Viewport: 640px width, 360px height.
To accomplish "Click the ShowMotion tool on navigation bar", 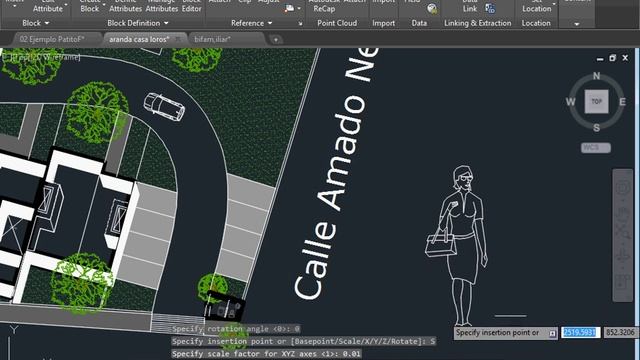I will click(x=623, y=282).
